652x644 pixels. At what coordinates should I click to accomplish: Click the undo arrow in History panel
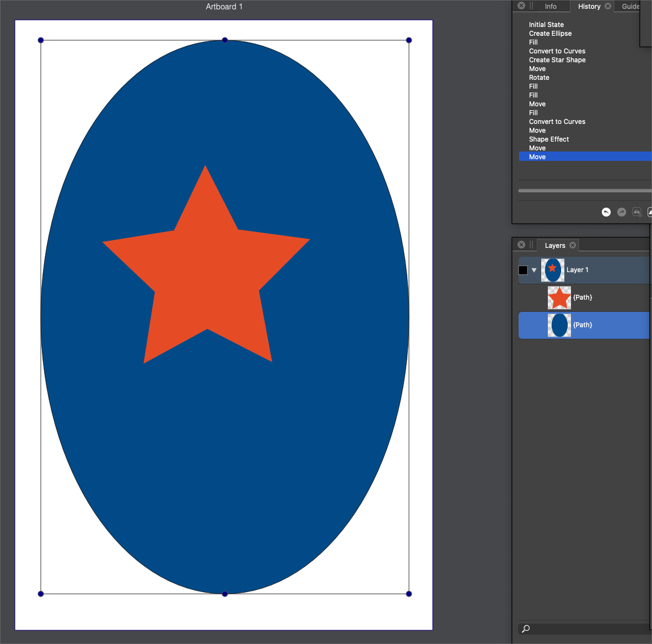606,212
